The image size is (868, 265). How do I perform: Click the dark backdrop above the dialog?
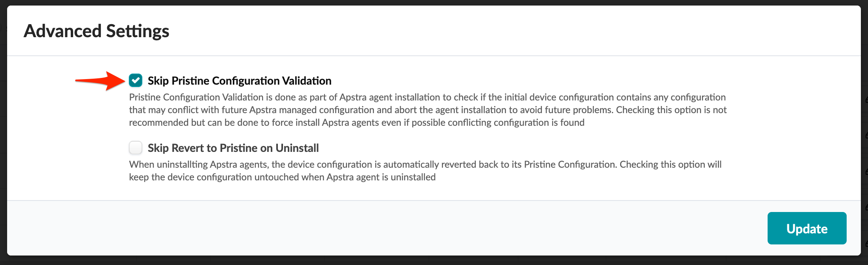[x=434, y=2]
